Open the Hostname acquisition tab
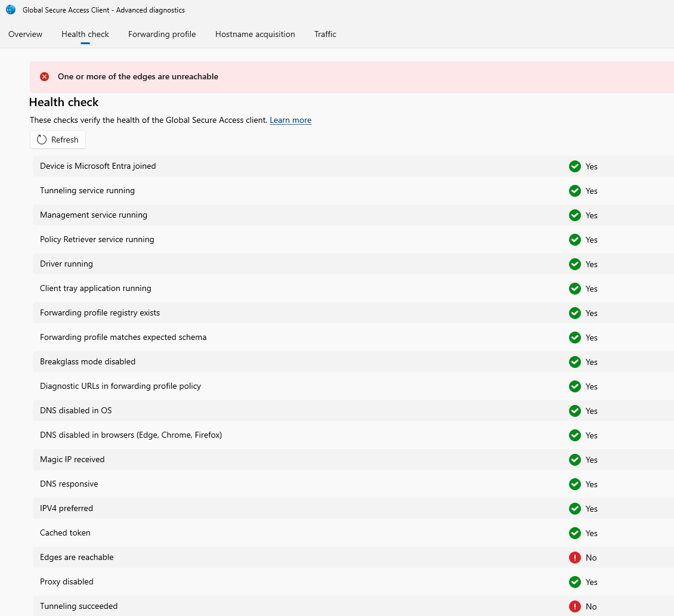The width and height of the screenshot is (674, 616). 255,35
